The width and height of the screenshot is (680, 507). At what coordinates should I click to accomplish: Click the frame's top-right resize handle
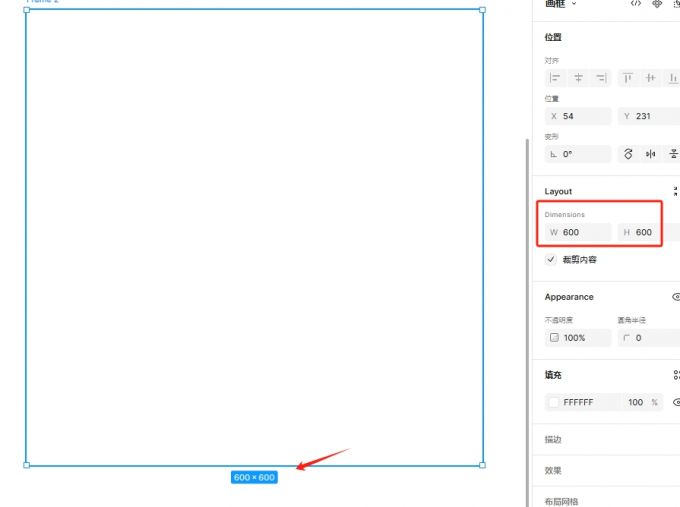482,10
